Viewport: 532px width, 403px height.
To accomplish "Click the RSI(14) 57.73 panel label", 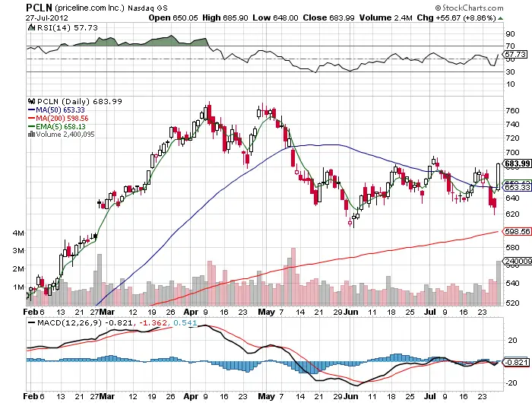I will click(67, 27).
